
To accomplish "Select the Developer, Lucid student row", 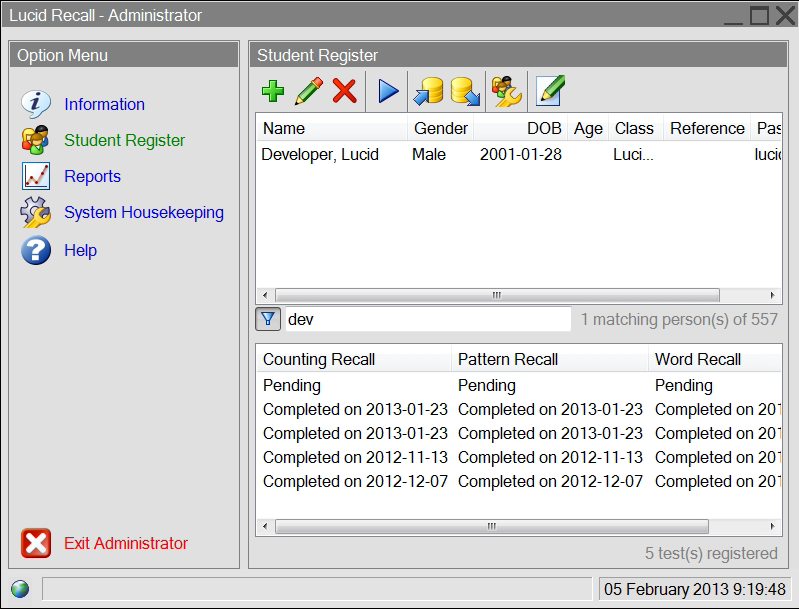I will pos(519,154).
